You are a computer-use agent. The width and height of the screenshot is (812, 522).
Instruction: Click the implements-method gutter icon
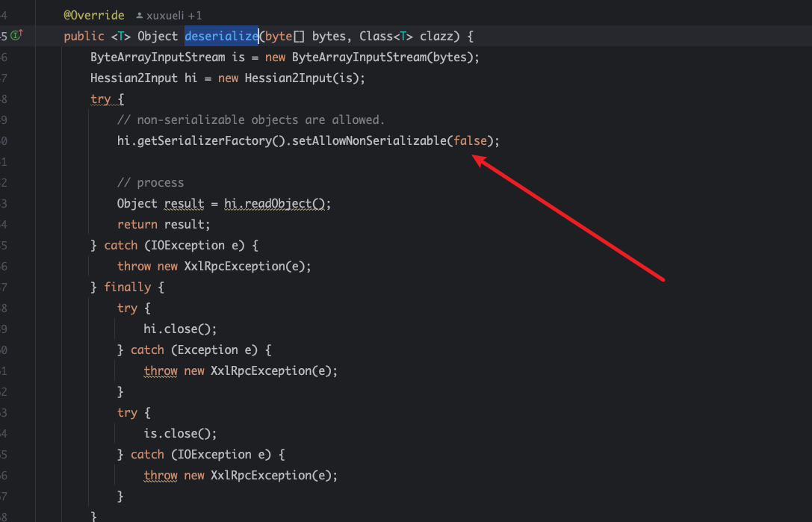click(x=16, y=36)
